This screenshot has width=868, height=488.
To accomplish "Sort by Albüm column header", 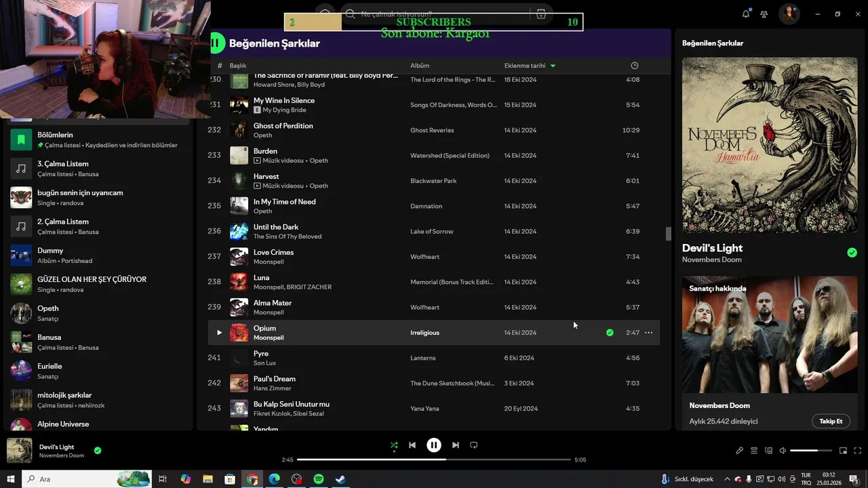I will tap(420, 66).
